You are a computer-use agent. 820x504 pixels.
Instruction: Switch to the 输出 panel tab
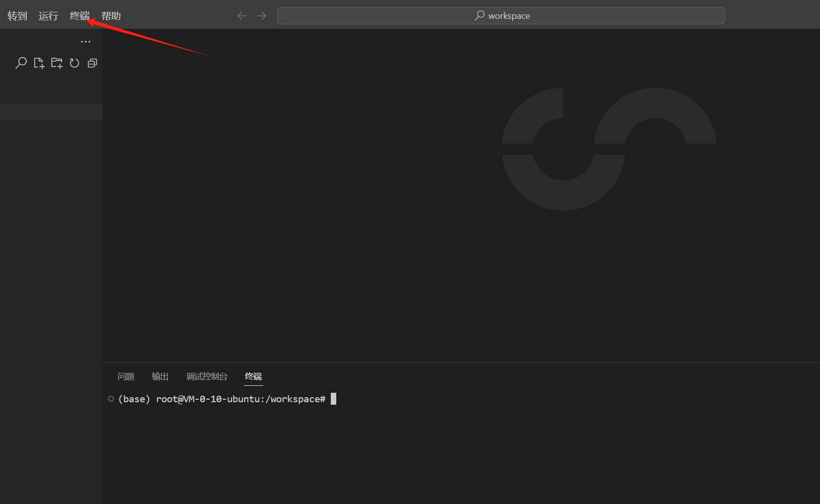coord(160,376)
